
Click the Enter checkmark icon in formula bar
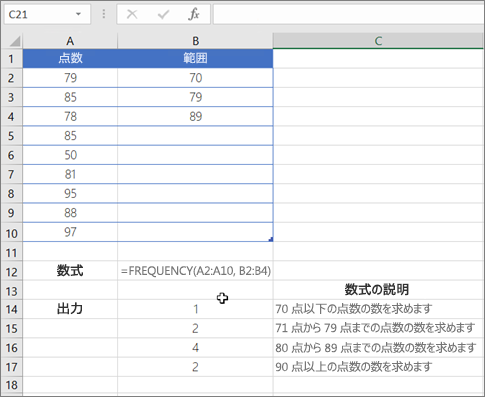163,14
